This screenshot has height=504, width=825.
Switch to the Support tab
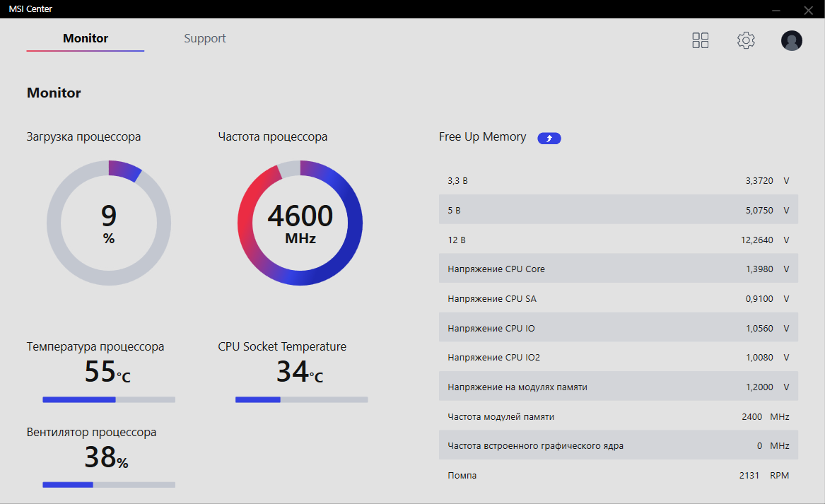click(x=205, y=38)
